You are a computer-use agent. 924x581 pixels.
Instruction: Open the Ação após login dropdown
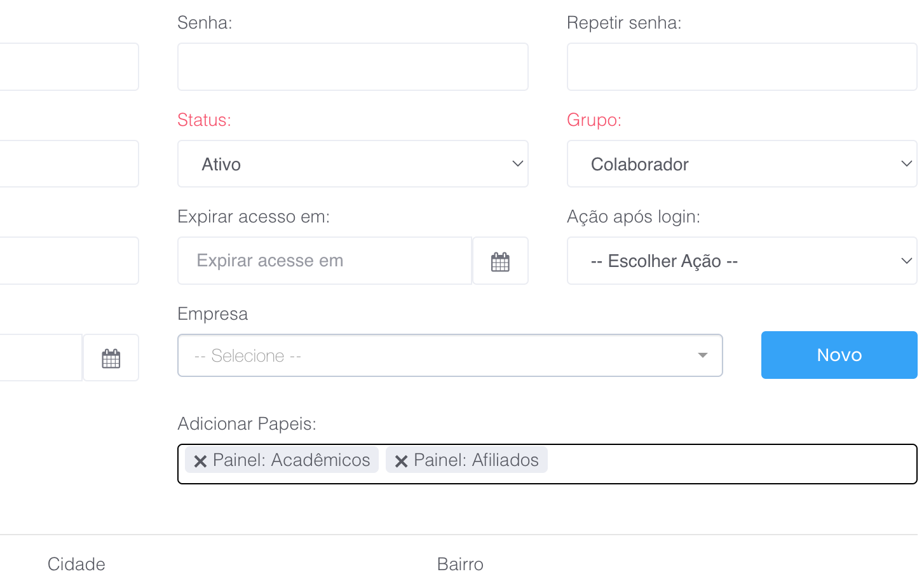tap(742, 261)
